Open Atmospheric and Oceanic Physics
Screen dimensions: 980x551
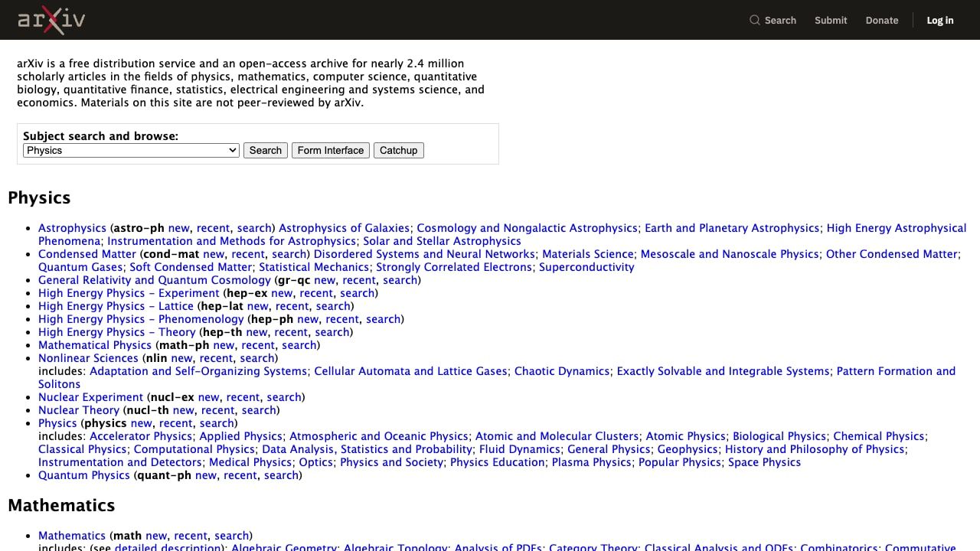[x=379, y=436]
